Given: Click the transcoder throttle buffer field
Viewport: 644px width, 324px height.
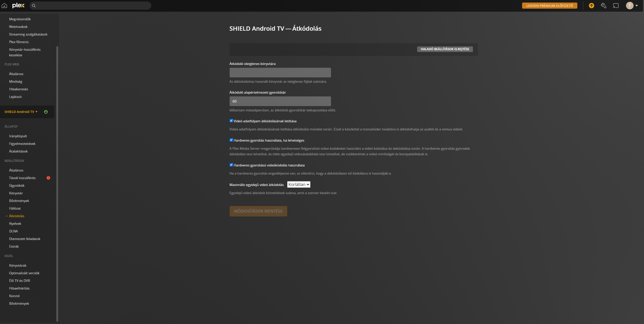Looking at the screenshot, I should pyautogui.click(x=280, y=101).
